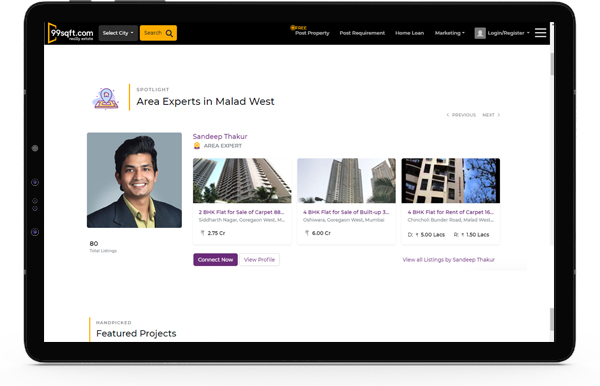
Task: Click the page vertical scrollbar
Action: (x=552, y=64)
